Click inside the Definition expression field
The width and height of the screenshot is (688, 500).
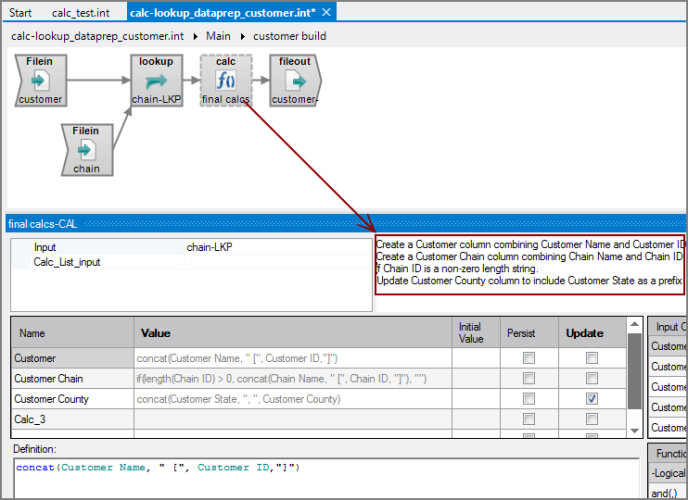(320, 480)
